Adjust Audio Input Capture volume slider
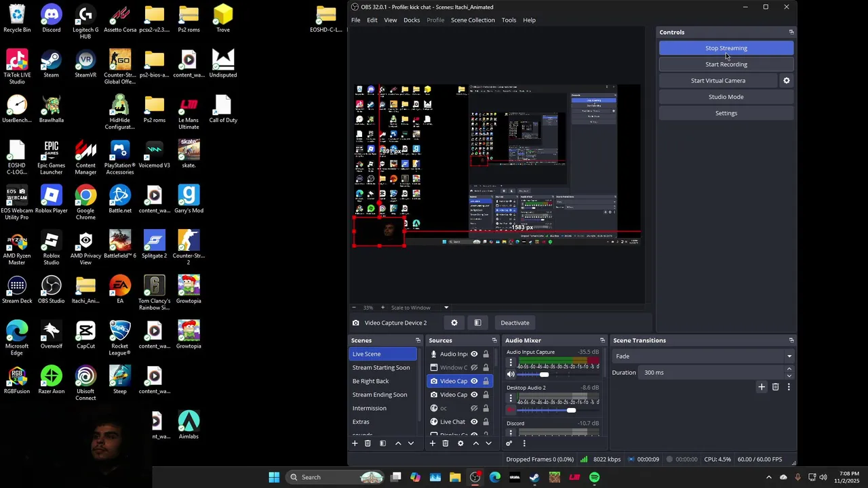Screen dimensions: 868x488 click(x=545, y=374)
